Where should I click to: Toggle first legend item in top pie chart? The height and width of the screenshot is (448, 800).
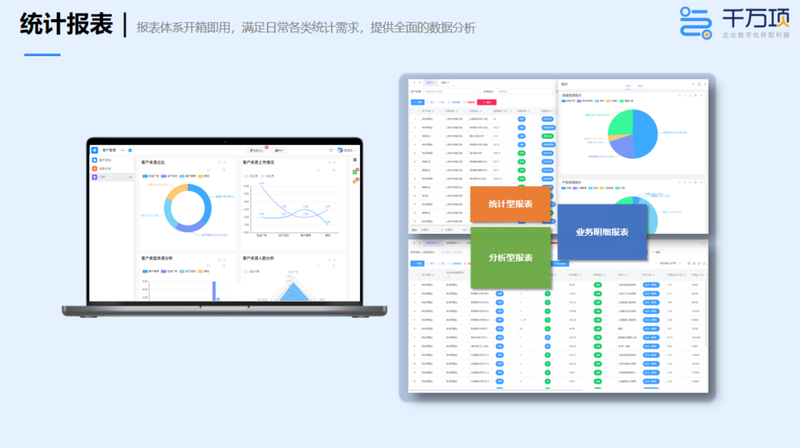[566, 102]
